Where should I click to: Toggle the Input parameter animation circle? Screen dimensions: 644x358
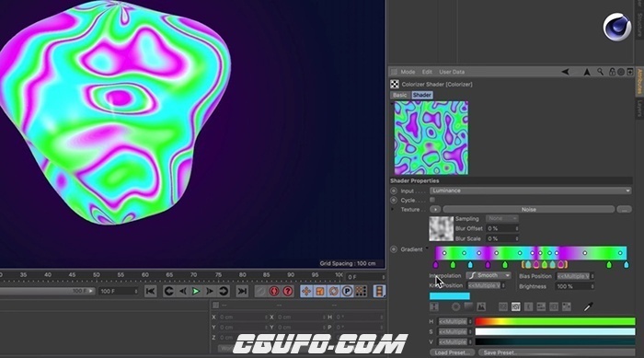tap(394, 191)
